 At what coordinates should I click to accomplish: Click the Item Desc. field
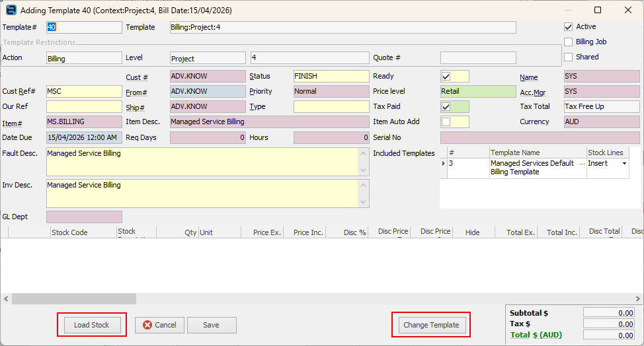(x=269, y=121)
